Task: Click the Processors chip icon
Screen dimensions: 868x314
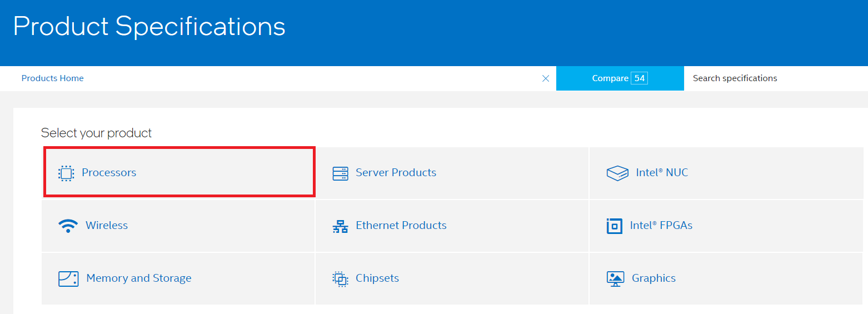Action: [66, 173]
